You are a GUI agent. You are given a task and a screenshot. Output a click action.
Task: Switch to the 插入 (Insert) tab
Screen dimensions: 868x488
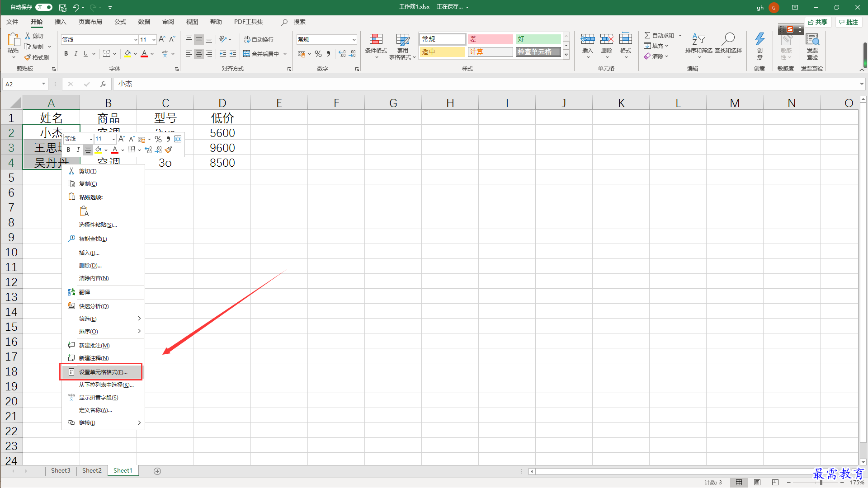click(60, 22)
